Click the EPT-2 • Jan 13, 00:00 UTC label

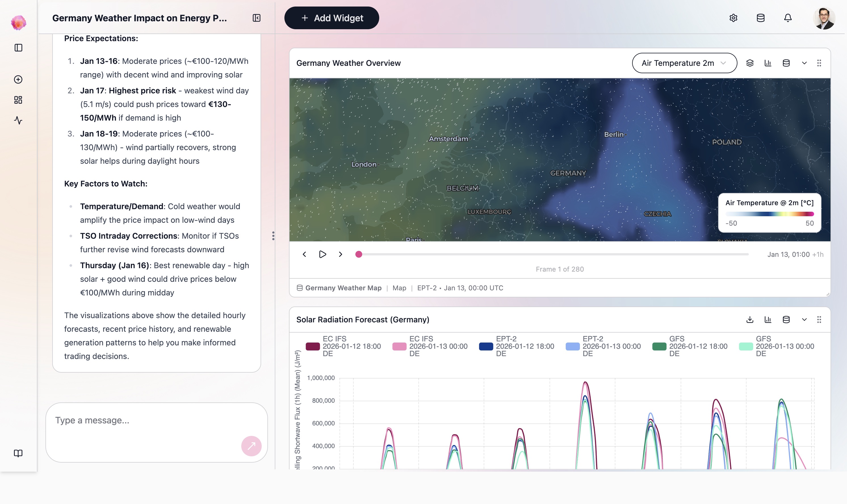pos(460,288)
